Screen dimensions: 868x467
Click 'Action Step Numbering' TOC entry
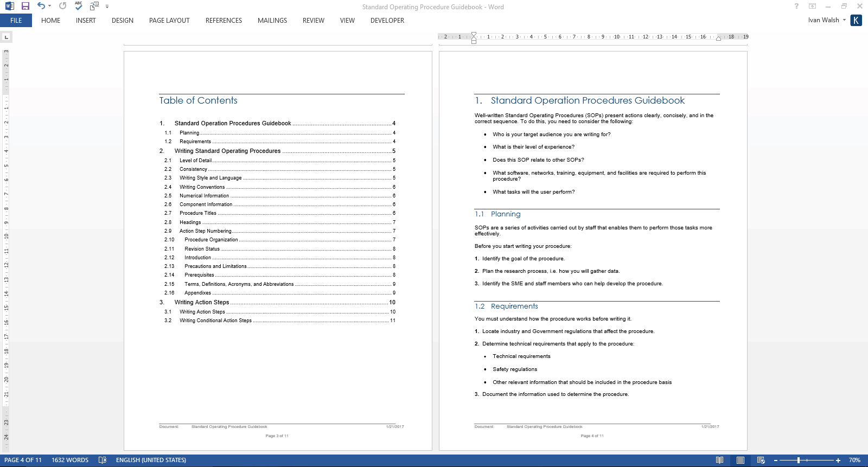(205, 231)
